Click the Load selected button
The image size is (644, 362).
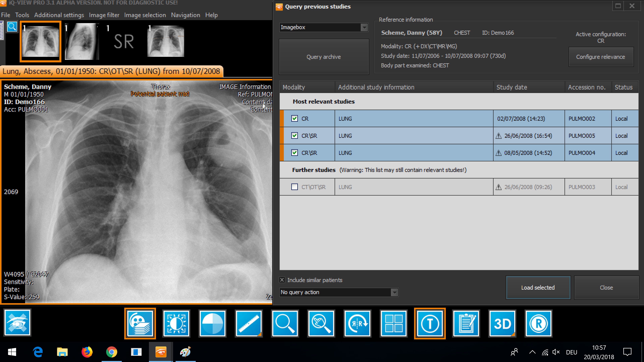[538, 288]
